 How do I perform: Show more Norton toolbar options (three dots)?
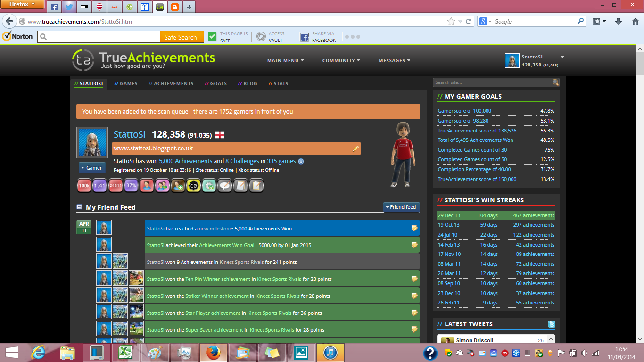pos(352,37)
